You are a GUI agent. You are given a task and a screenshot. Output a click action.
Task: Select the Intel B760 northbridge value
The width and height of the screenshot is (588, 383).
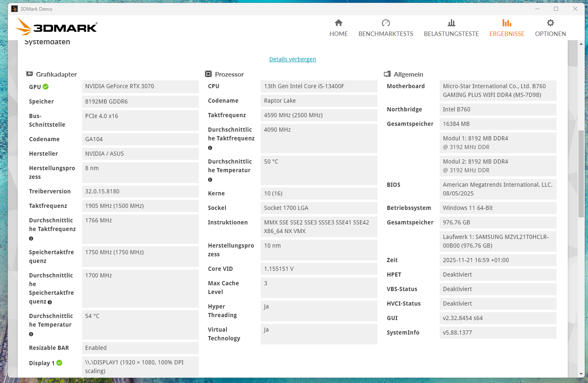(x=498, y=109)
